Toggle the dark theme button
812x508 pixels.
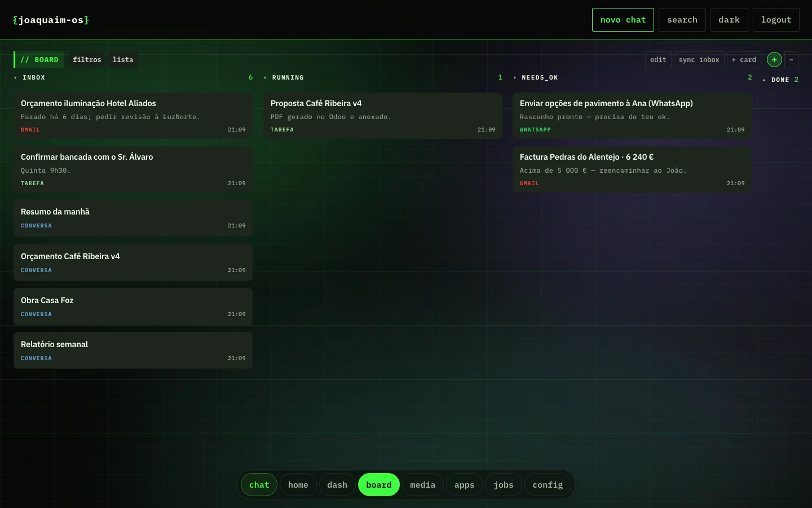(729, 20)
